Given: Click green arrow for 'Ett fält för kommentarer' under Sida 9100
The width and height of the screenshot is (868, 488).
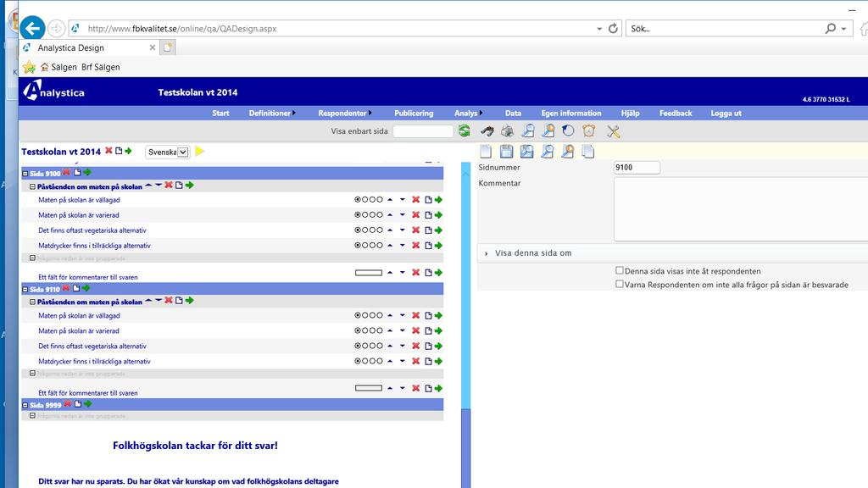Looking at the screenshot, I should pyautogui.click(x=438, y=273).
